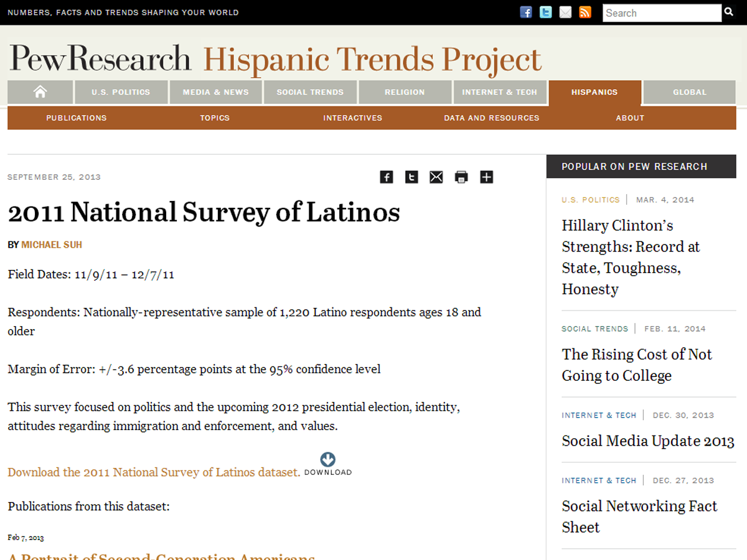Click the PewResearch logo
The image size is (747, 560).
[100, 58]
